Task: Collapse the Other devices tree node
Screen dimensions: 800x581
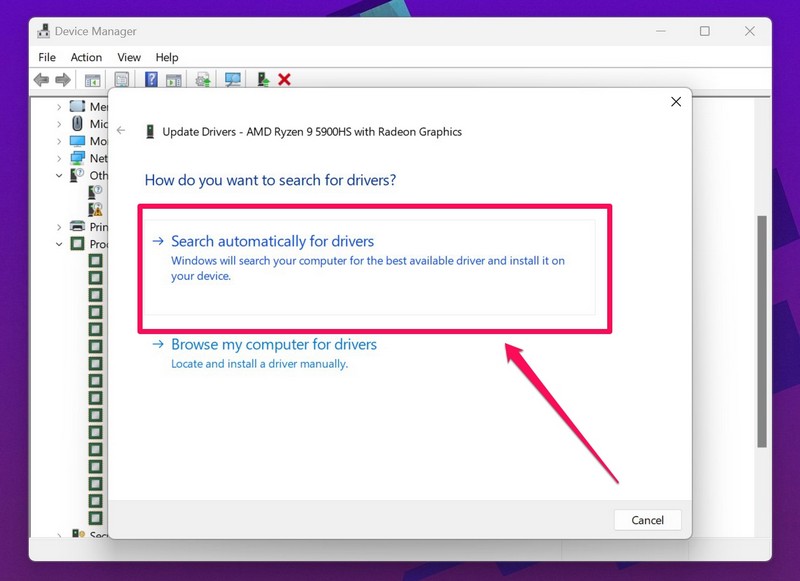Action: pyautogui.click(x=59, y=175)
